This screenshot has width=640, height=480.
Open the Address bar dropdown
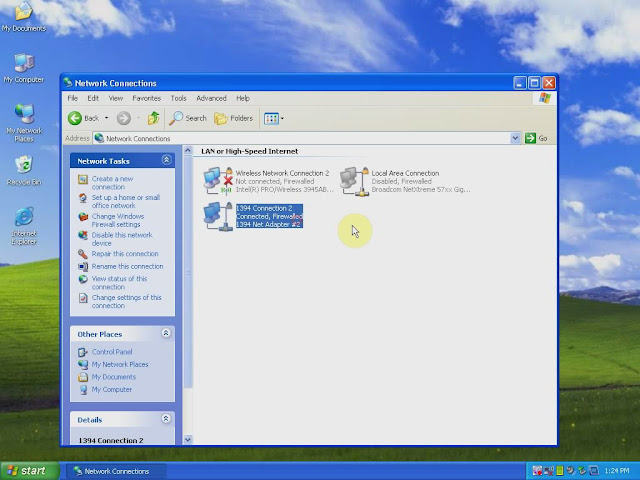pos(515,138)
